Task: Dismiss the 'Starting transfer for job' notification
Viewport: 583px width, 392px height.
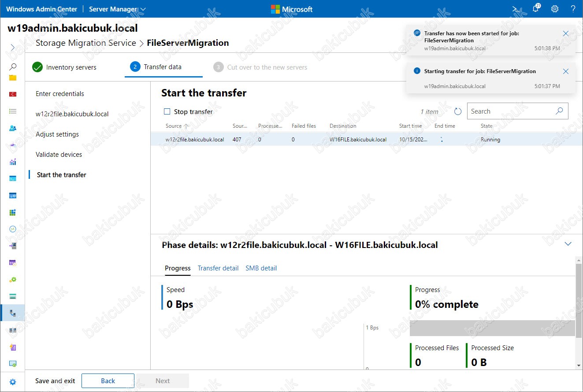Action: (566, 71)
